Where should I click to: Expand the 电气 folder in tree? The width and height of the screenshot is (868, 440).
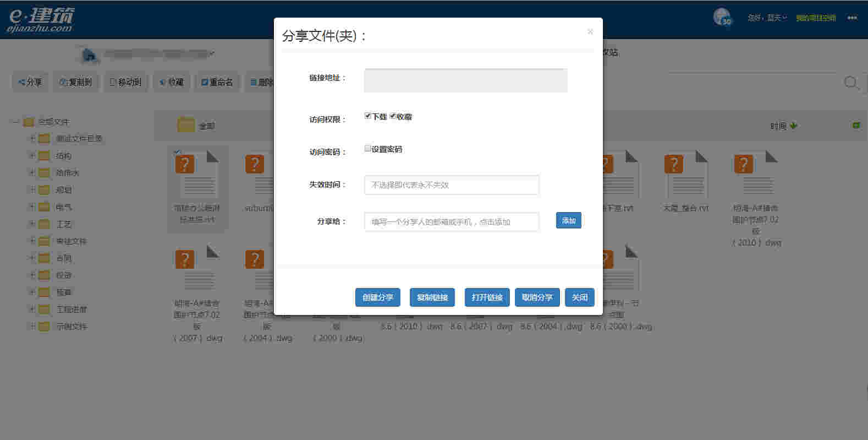point(32,207)
